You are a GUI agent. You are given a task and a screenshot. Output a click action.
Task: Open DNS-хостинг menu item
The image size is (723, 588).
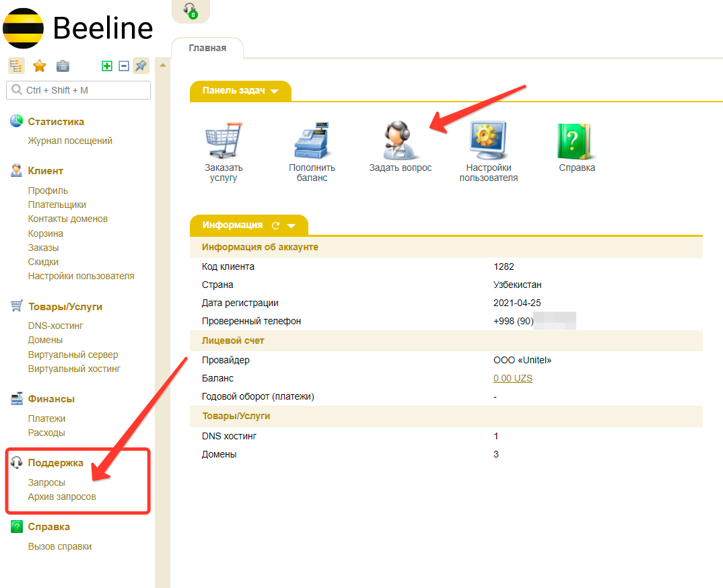[x=55, y=326]
